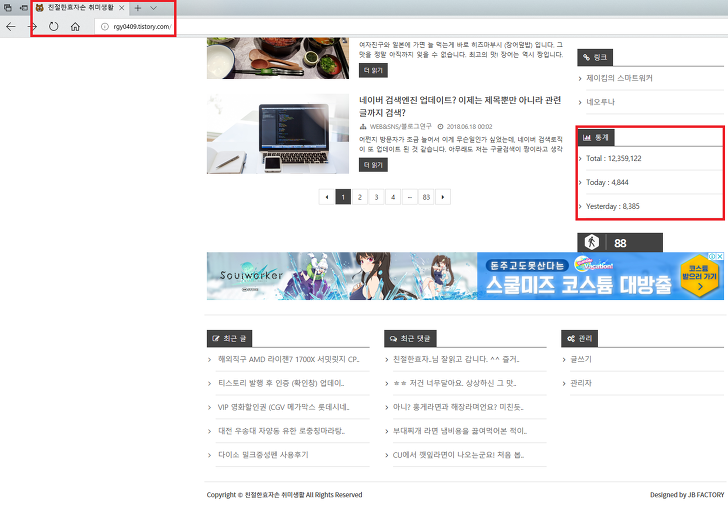Open the 티스토리 발행 후 인증 post
The height and width of the screenshot is (507, 728).
point(281,383)
